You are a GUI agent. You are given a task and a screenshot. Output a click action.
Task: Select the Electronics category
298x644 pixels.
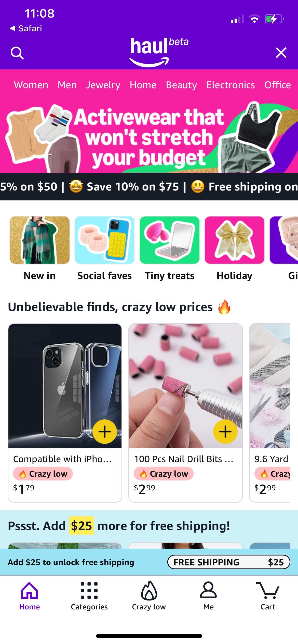point(231,85)
